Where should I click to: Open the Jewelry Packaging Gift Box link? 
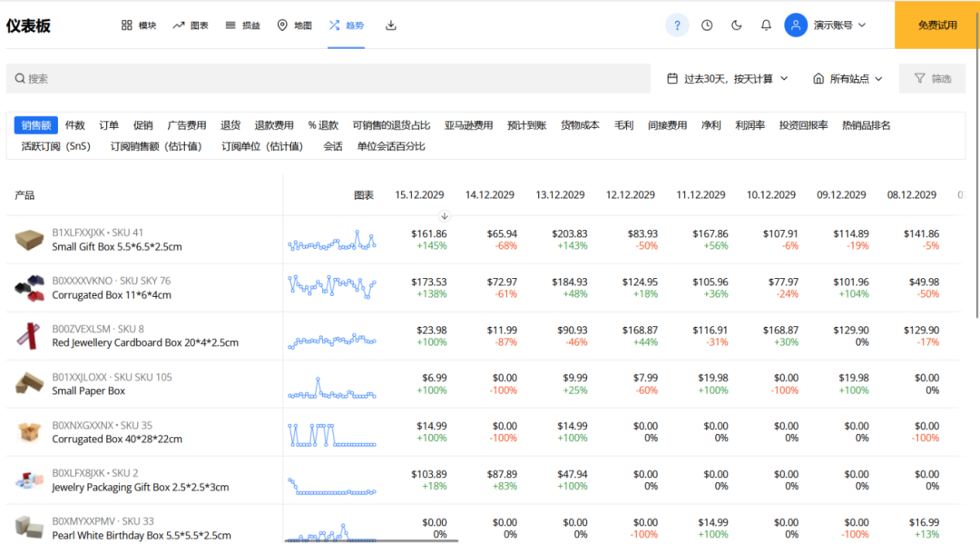[x=140, y=487]
